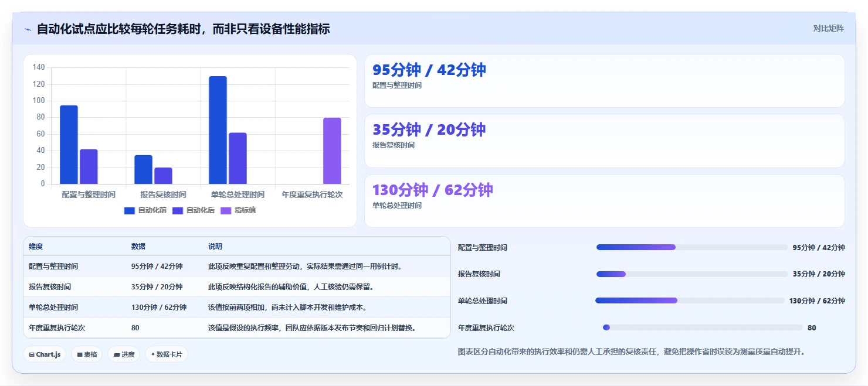The width and height of the screenshot is (868, 386).
Task: Click the 自动化后 bar for 报告复核时间
Action: point(163,176)
